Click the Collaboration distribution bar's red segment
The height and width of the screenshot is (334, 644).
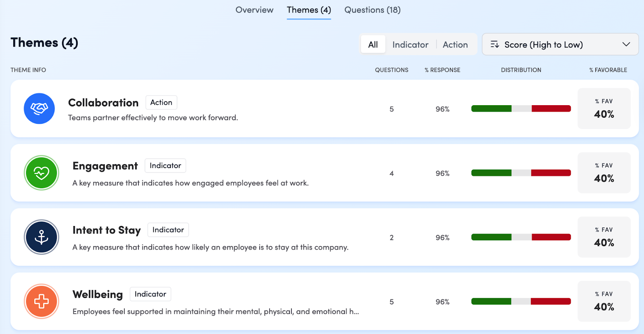[551, 108]
